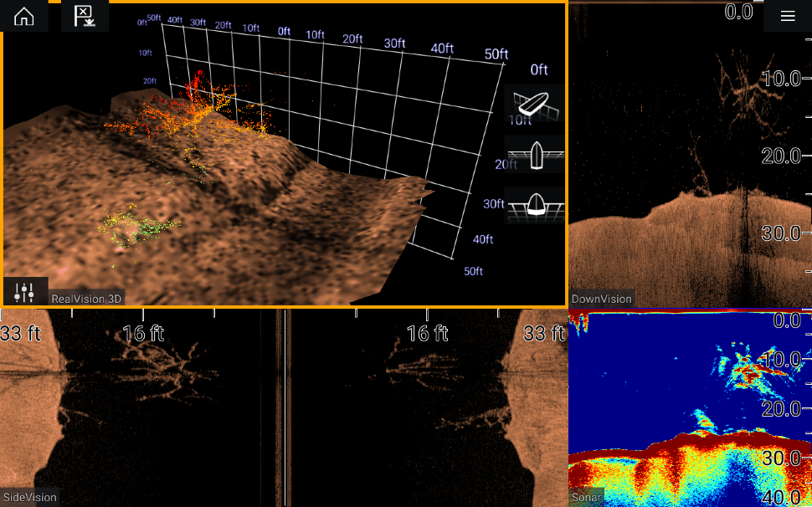The width and height of the screenshot is (812, 507).
Task: Select the RealVision 3D pane label
Action: click(x=86, y=298)
